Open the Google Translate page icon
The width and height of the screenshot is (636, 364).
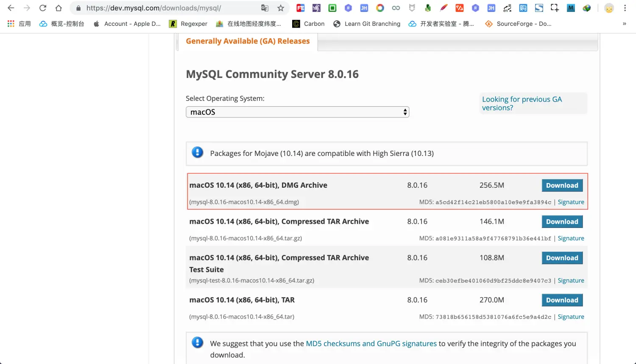265,8
